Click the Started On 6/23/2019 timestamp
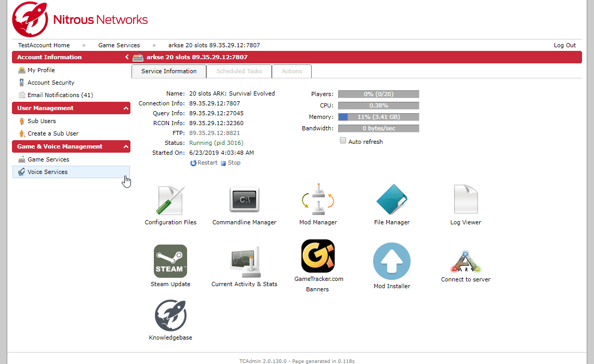Viewport: 594px width, 364px height. pos(221,153)
